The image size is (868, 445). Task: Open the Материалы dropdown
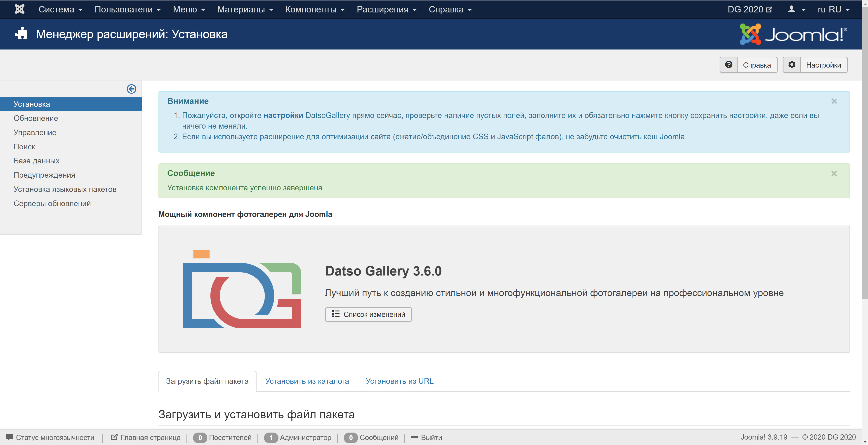(245, 9)
